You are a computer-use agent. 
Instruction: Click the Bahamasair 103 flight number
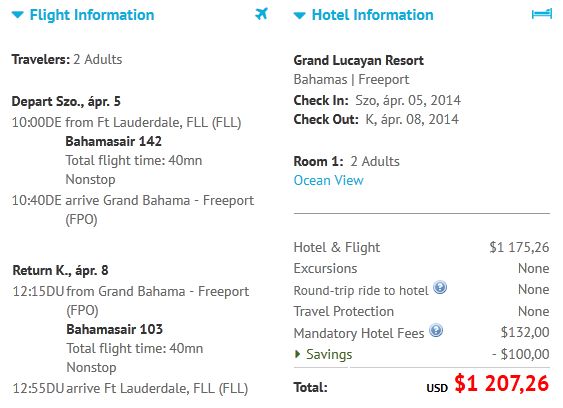(115, 329)
